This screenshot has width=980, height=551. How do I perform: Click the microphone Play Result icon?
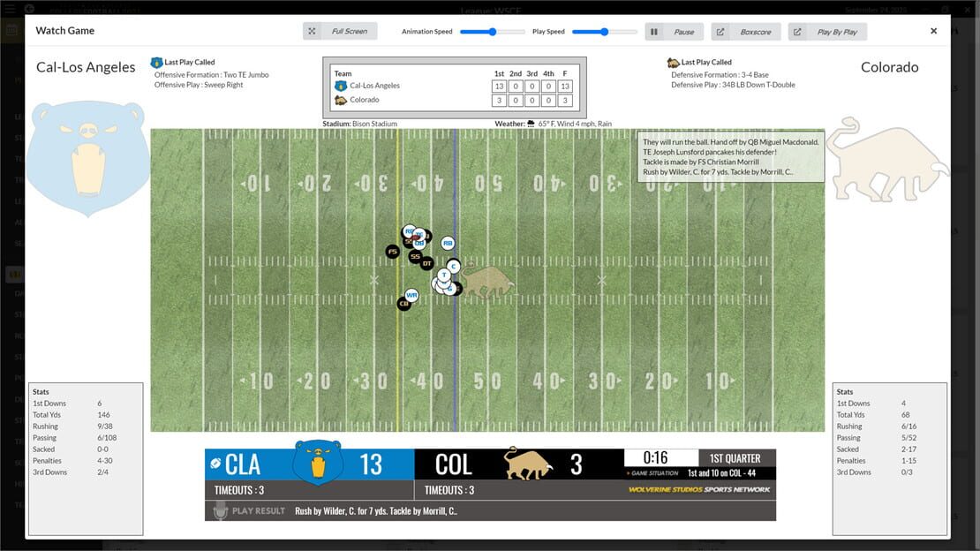tap(220, 510)
